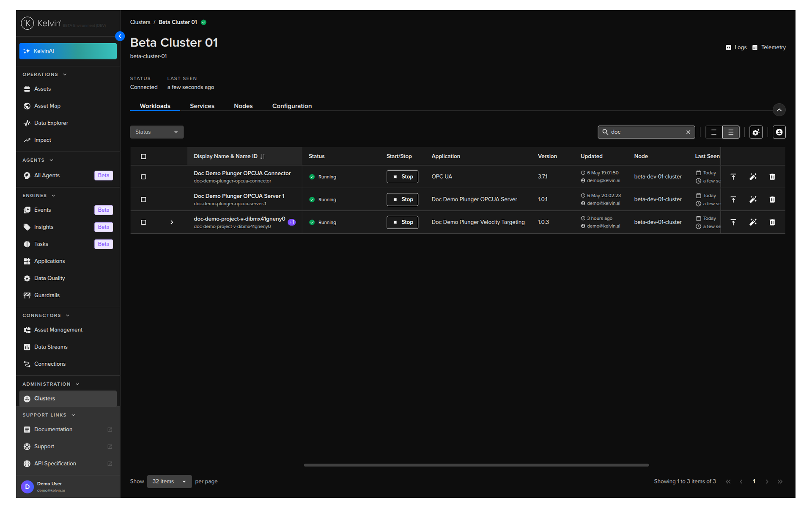
Task: Collapse the Operations section
Action: click(65, 75)
